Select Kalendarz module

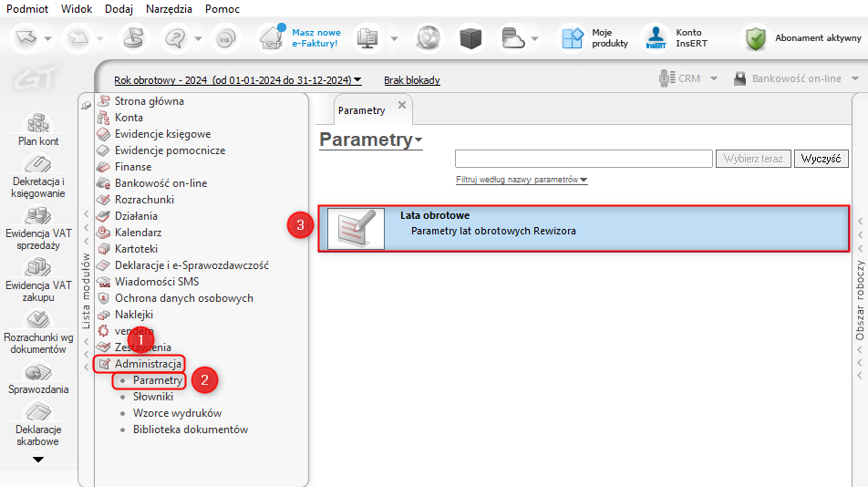(138, 233)
